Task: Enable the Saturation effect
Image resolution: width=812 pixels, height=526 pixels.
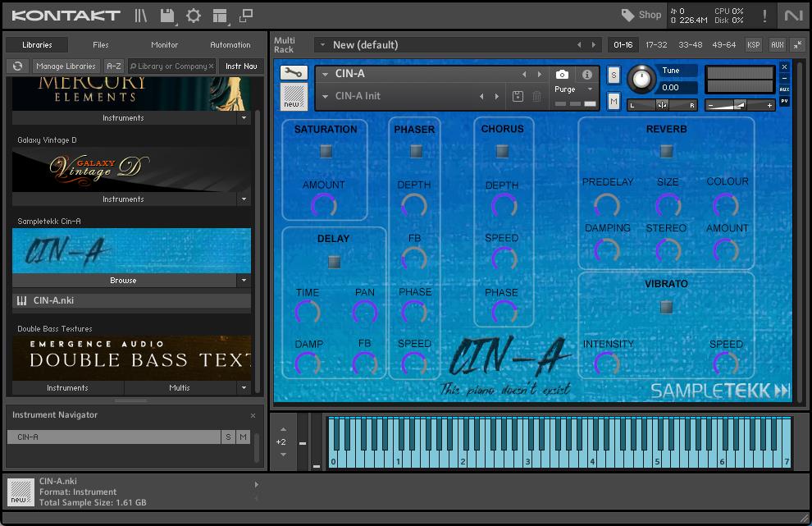Action: click(326, 151)
